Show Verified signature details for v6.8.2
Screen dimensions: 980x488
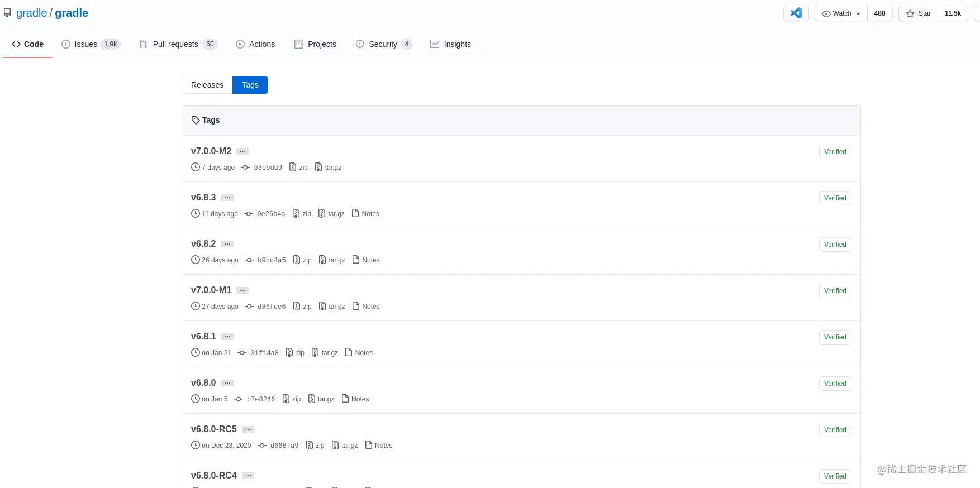coord(835,245)
